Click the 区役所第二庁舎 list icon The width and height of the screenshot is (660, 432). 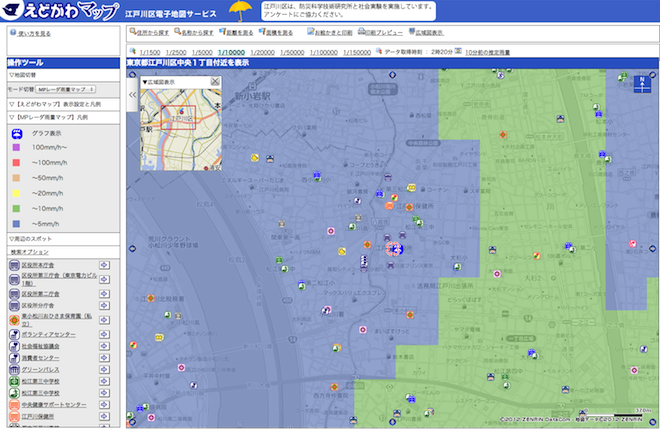[14, 294]
